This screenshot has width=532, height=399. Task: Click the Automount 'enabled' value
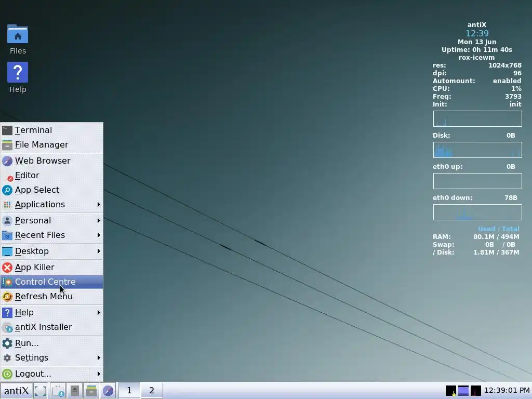tap(507, 81)
